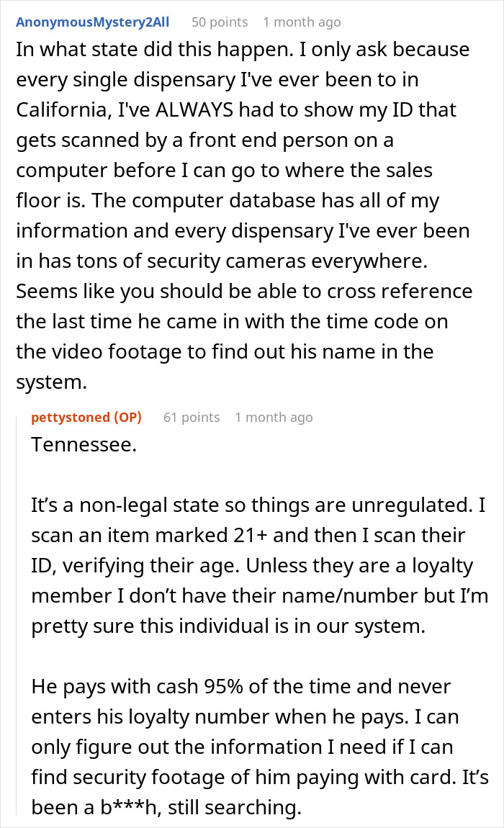Click the paragraph starting "It's a non-legal state"
This screenshot has height=828, width=504.
[260, 565]
